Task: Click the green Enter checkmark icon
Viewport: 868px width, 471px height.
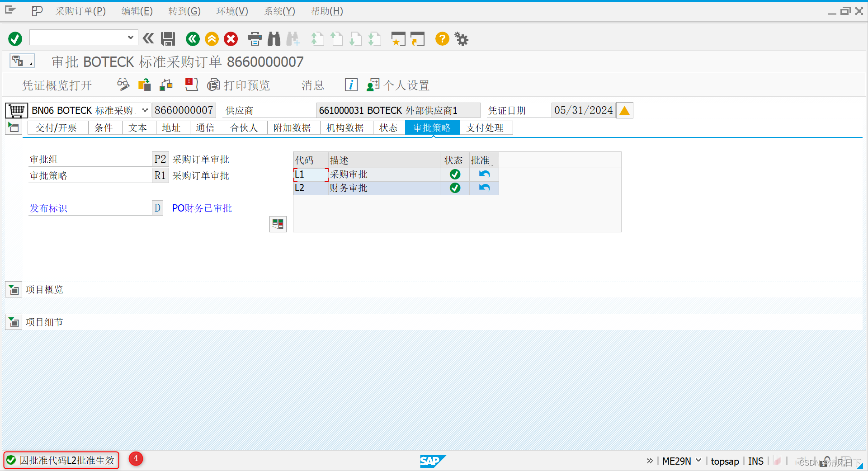Action: 15,39
